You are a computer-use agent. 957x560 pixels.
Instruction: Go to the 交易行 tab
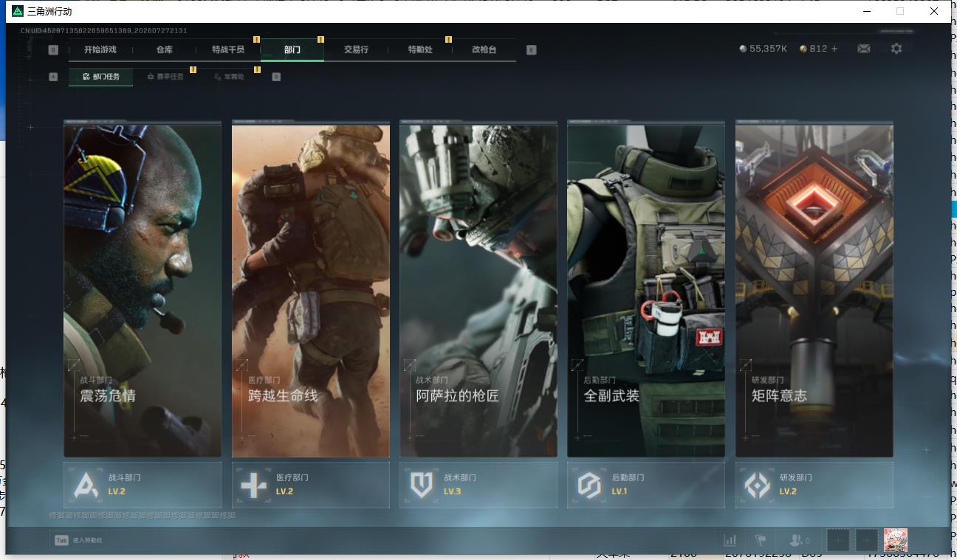point(356,49)
